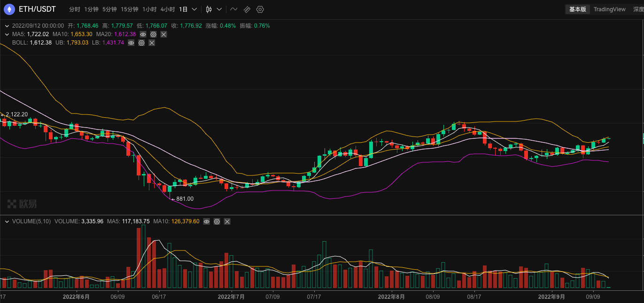
Task: Switch to the TradingView tab
Action: tap(609, 9)
